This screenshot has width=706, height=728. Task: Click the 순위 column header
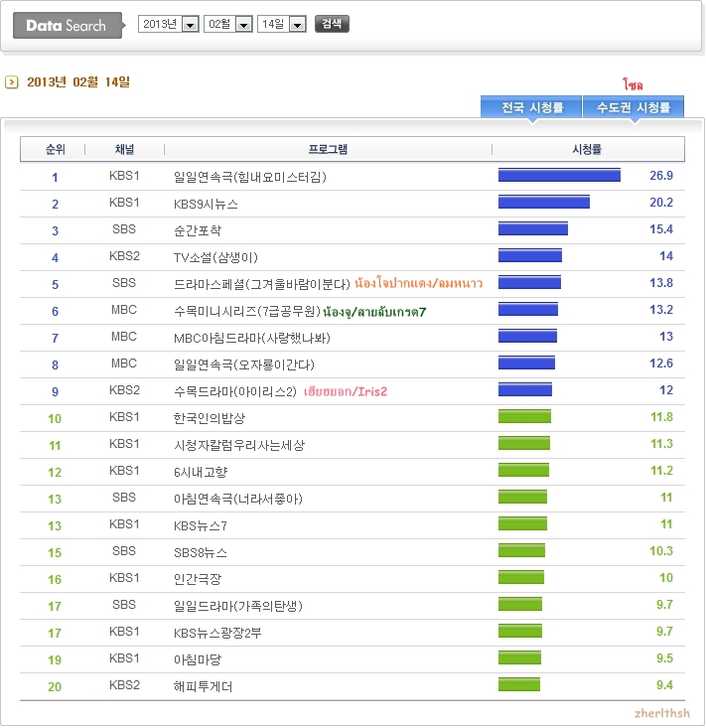coord(55,150)
